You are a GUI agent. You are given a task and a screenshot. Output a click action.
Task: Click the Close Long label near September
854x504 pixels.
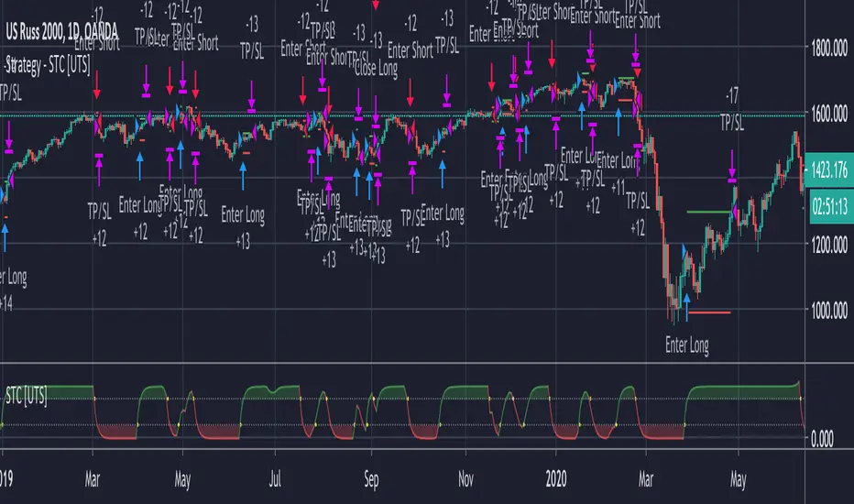377,67
